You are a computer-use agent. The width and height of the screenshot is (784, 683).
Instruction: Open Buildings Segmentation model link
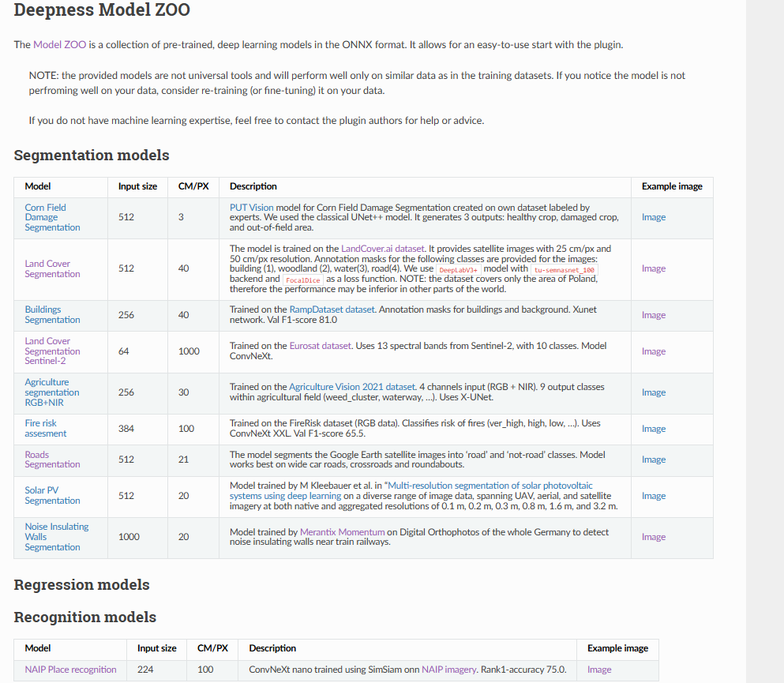click(52, 314)
